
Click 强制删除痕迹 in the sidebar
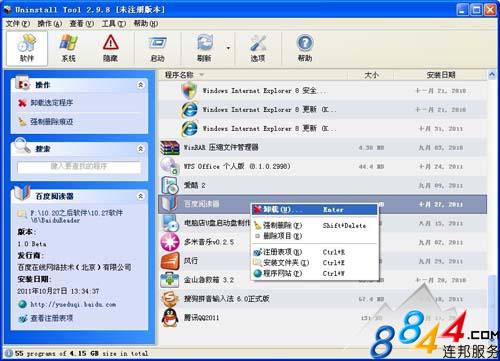(51, 122)
